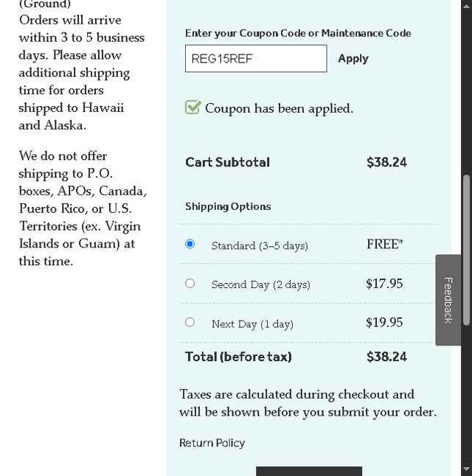This screenshot has height=476, width=472.
Task: Click the vertical scrollbar thumb
Action: [x=466, y=221]
